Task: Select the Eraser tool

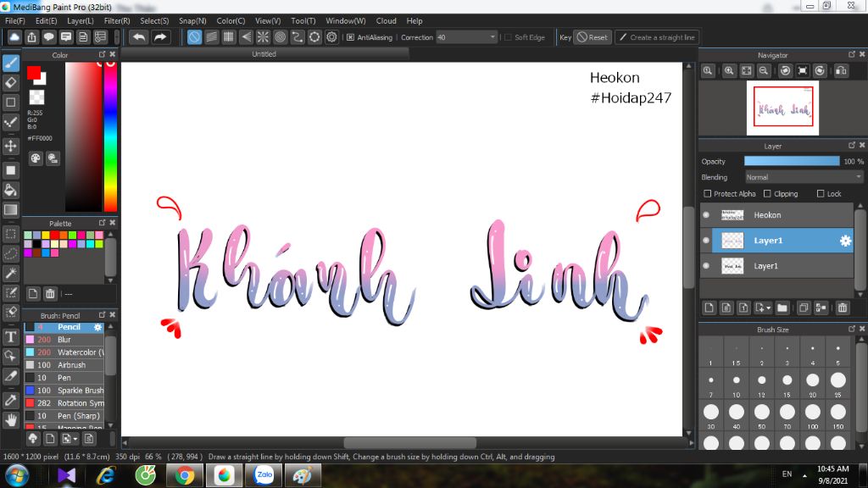Action: point(10,83)
